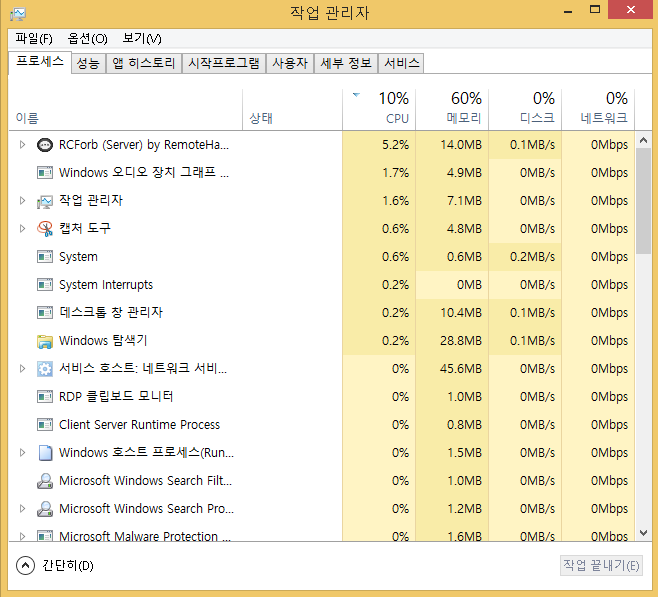The height and width of the screenshot is (597, 658).
Task: Select the Windows 탐색기 row name
Action: (103, 341)
